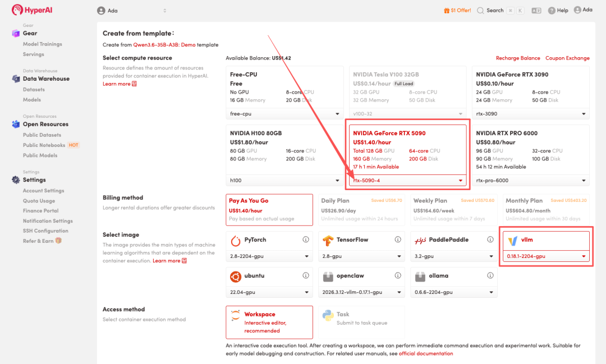606x364 pixels.
Task: Click the Search magnifier icon
Action: 480,11
